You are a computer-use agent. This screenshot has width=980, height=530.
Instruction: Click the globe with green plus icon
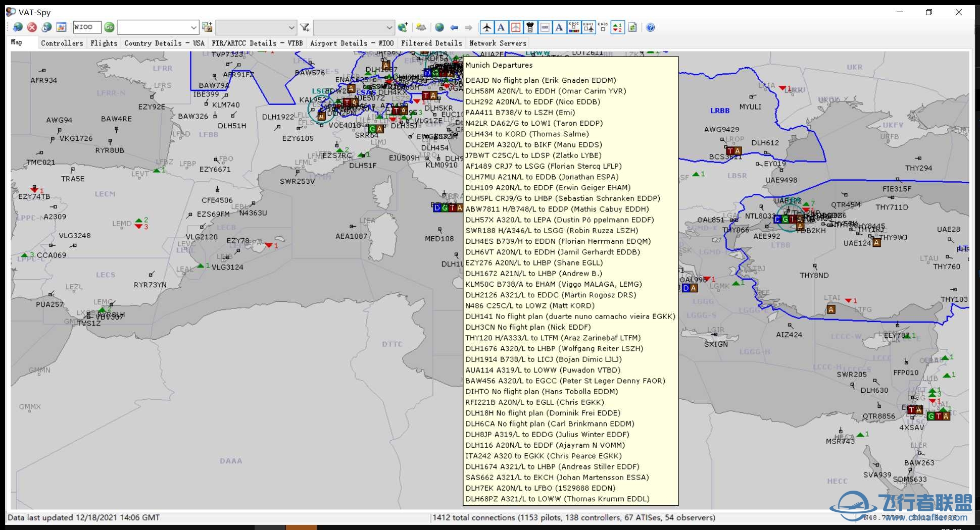[403, 27]
